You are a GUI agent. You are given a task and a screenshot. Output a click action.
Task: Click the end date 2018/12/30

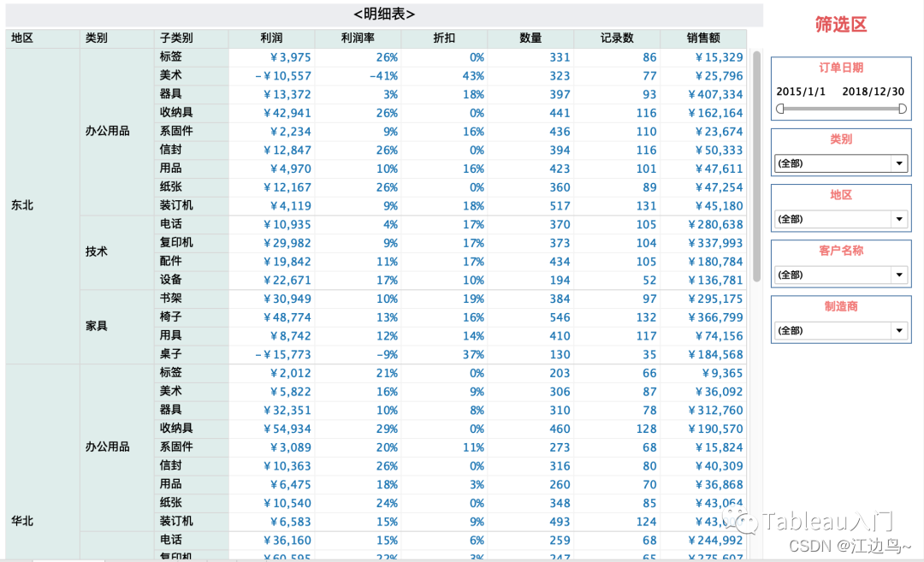click(x=873, y=92)
